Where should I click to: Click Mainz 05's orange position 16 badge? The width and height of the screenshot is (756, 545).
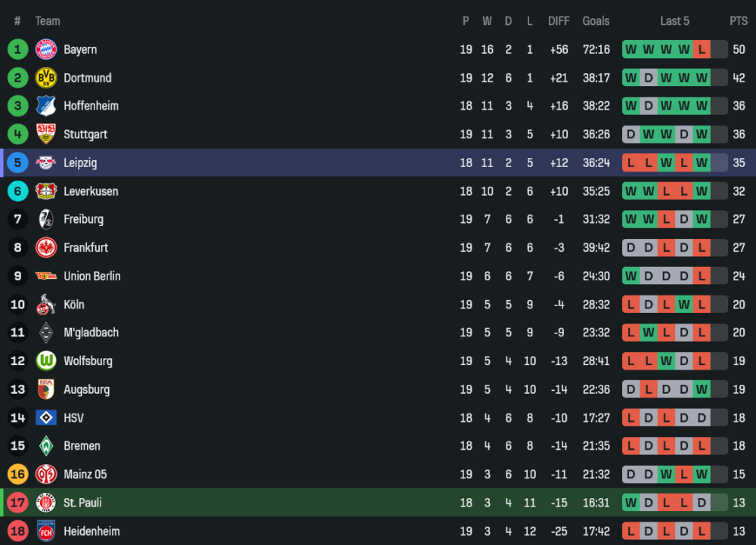pos(18,474)
